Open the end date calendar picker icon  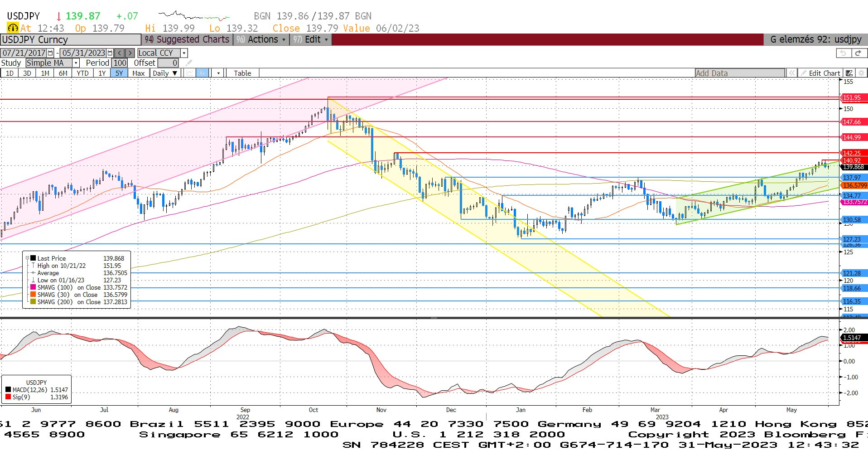click(x=110, y=53)
